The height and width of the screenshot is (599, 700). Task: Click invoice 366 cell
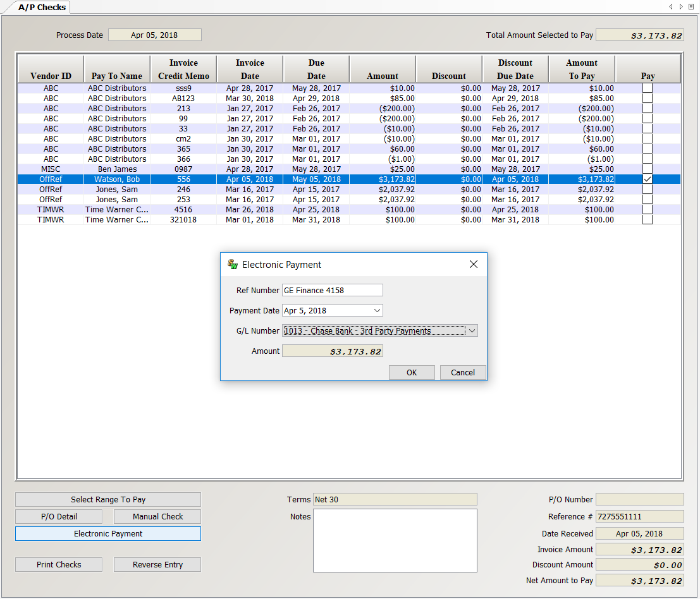pos(183,159)
